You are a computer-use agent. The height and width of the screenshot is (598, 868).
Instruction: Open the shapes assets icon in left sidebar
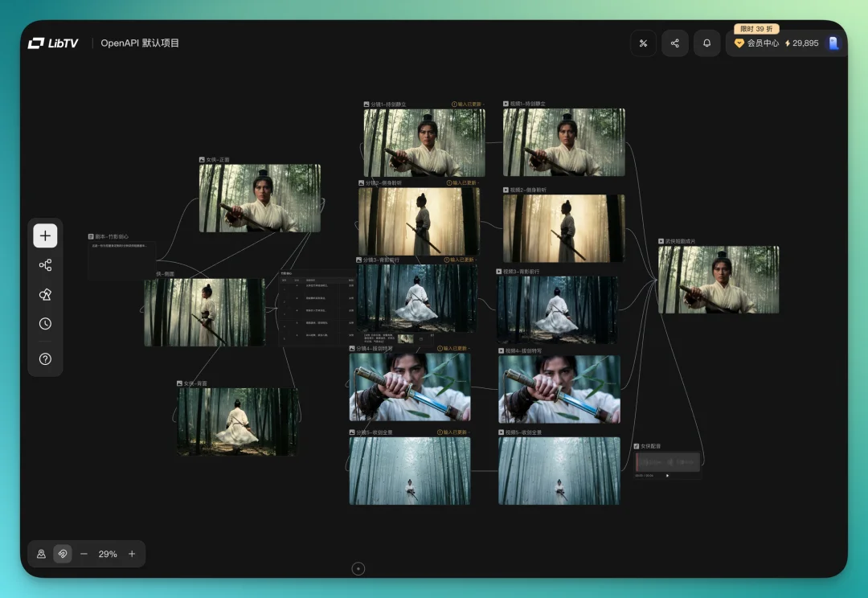coord(45,295)
